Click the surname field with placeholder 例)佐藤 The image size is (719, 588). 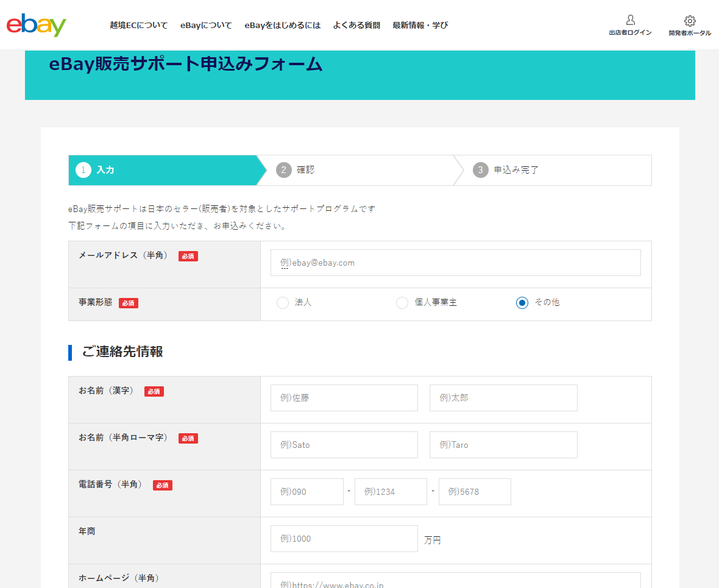344,397
